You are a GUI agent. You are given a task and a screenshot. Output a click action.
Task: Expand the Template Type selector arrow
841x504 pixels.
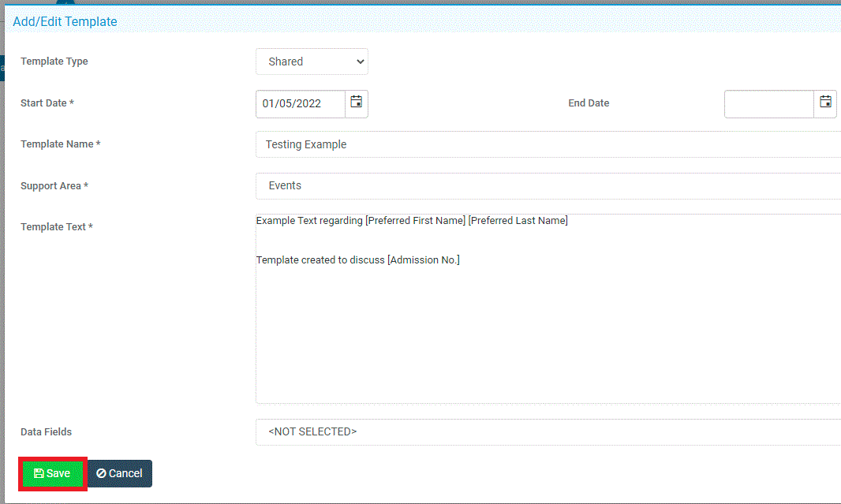pyautogui.click(x=360, y=61)
